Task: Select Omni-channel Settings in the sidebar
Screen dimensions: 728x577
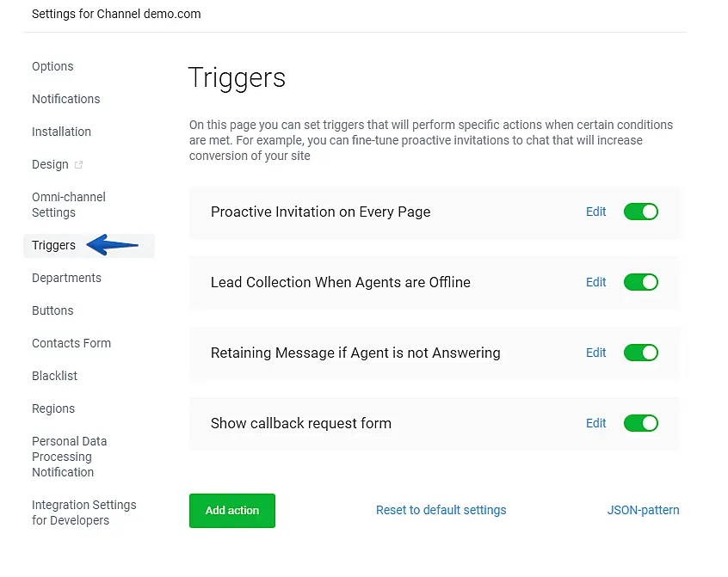Action: (69, 205)
